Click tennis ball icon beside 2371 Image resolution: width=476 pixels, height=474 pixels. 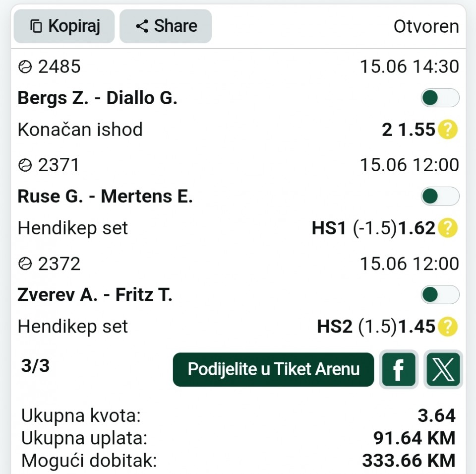tap(25, 165)
